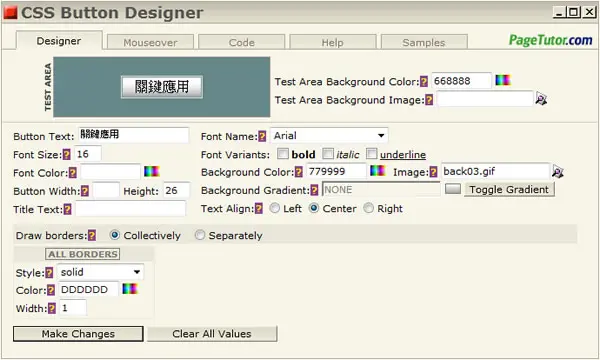Viewport: 600px width, 360px height.
Task: Click into the Height field showing 26
Action: coord(176,190)
